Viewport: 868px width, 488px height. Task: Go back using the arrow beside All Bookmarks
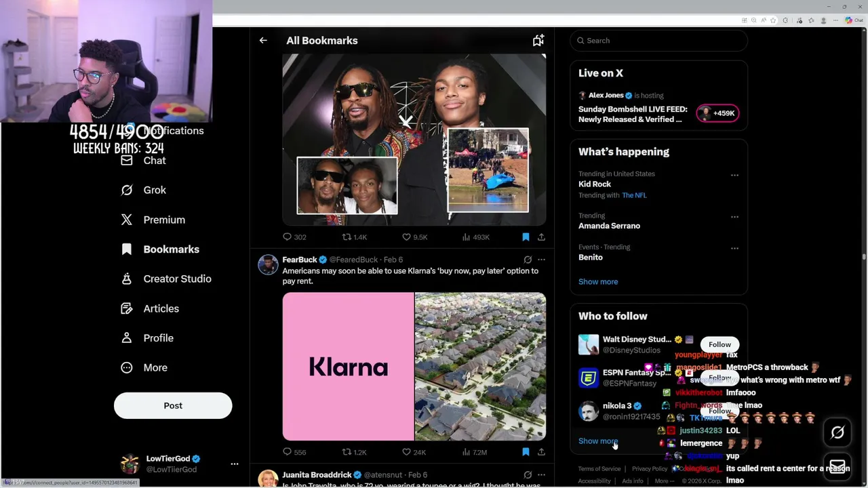tap(263, 41)
